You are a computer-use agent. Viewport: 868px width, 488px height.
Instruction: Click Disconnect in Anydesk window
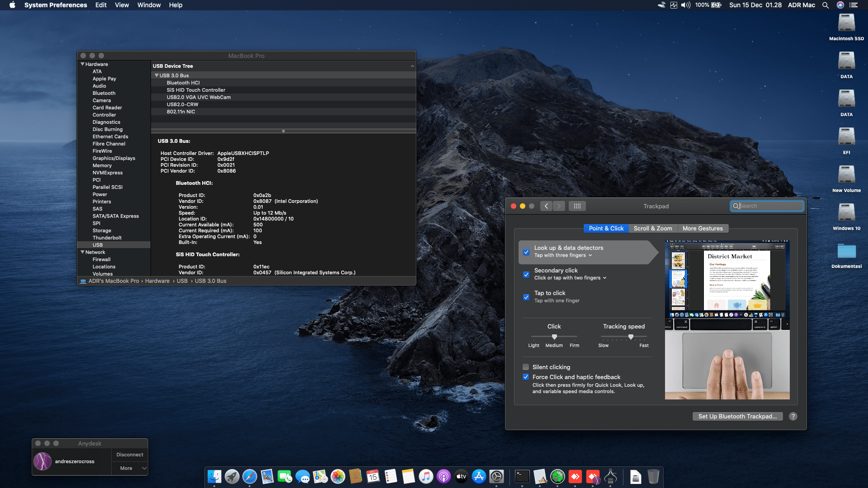click(x=130, y=455)
